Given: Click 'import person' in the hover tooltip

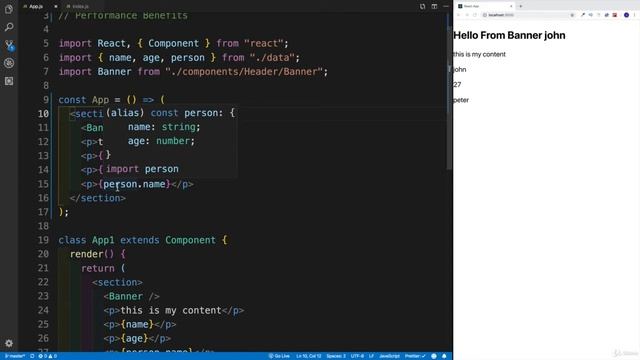Looking at the screenshot, I should coord(142,169).
